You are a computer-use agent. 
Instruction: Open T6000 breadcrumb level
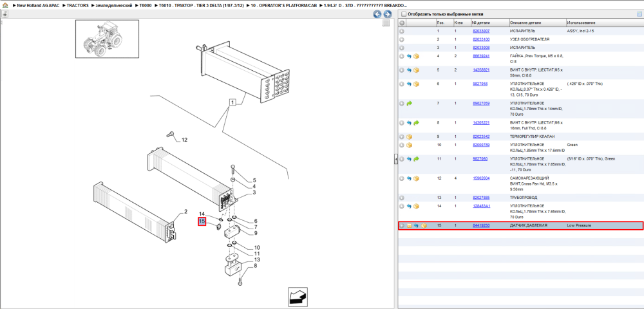tap(146, 5)
